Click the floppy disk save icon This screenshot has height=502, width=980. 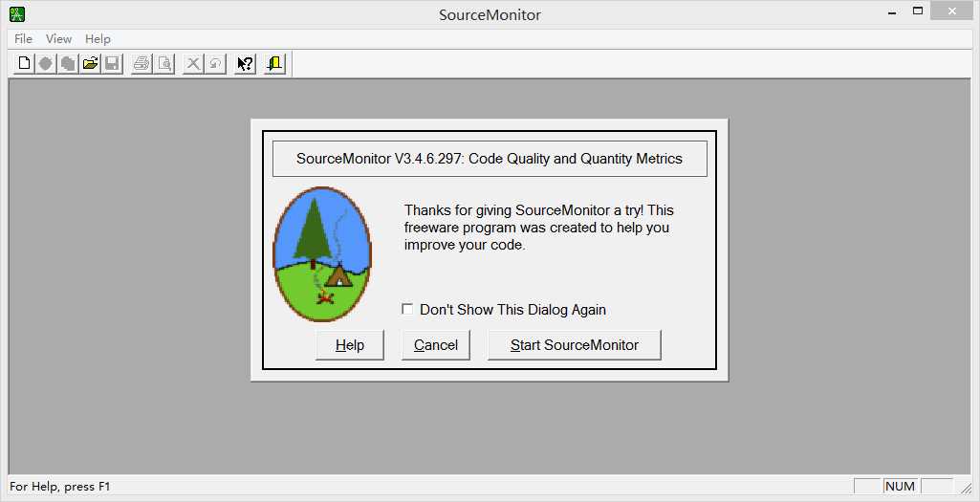click(x=113, y=63)
